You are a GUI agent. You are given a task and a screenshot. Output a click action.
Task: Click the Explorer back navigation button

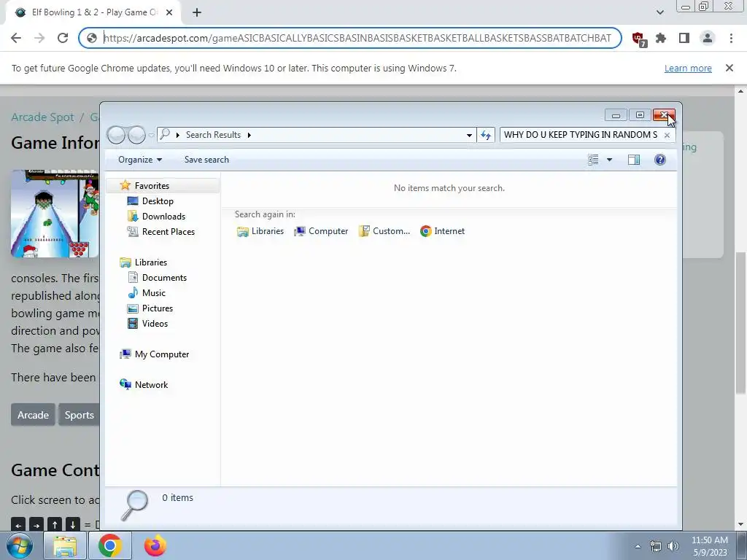(116, 135)
